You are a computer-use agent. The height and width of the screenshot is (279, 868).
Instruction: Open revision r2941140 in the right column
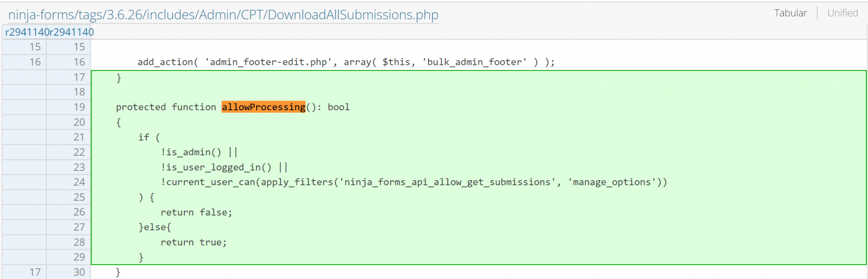click(x=70, y=32)
